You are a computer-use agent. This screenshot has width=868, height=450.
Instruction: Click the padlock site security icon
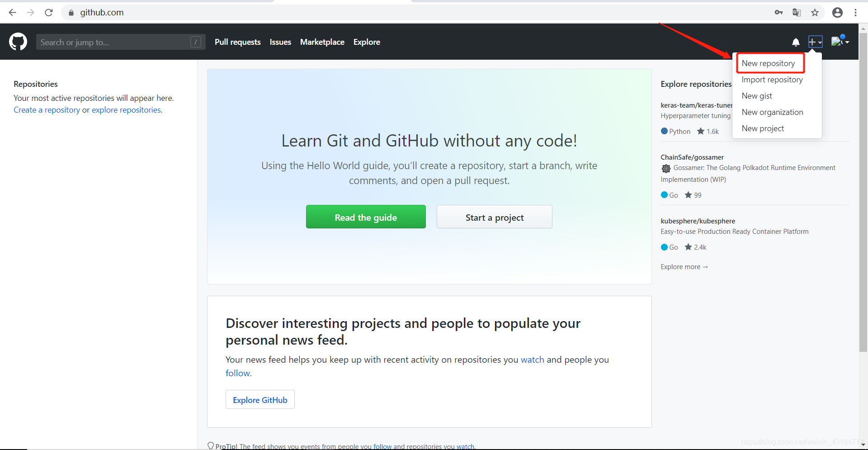pos(71,13)
